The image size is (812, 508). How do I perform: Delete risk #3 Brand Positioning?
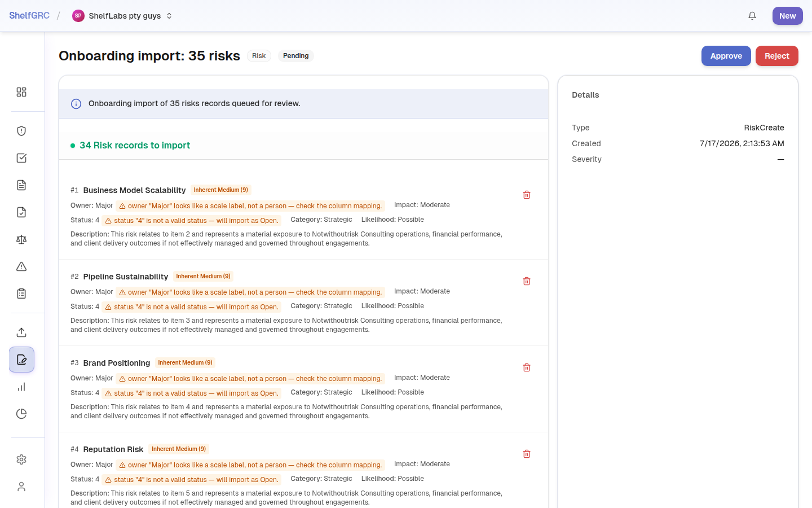point(527,367)
